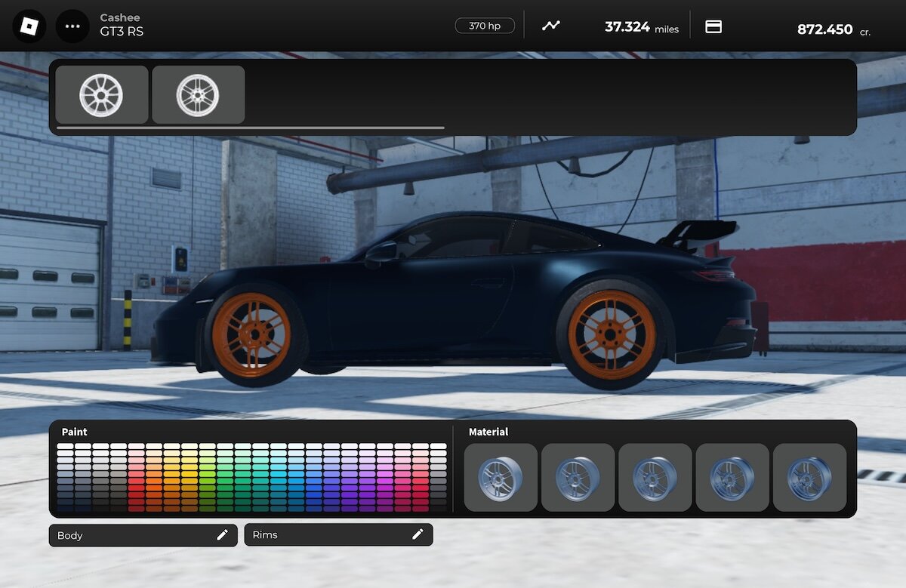Pick the white swatch in top-left corner
This screenshot has width=906, height=588.
click(65, 447)
